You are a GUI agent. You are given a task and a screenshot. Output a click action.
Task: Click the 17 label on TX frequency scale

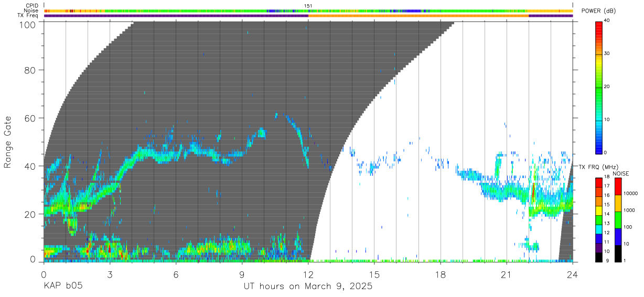608,186
